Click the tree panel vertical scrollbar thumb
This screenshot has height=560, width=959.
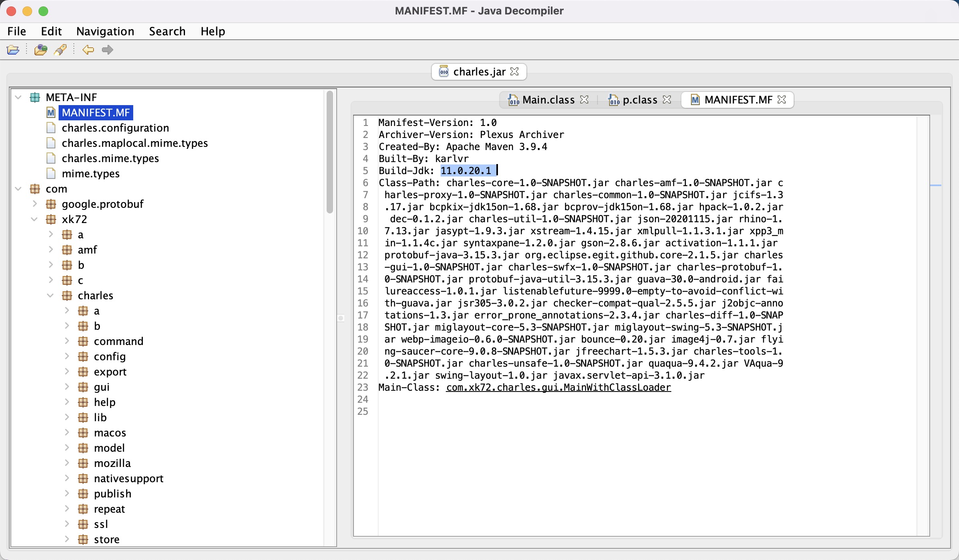(330, 152)
